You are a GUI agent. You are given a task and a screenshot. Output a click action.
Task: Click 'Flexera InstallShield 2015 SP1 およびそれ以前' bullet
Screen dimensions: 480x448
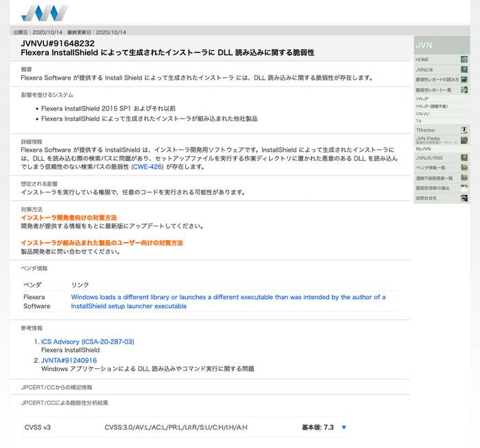tap(108, 108)
